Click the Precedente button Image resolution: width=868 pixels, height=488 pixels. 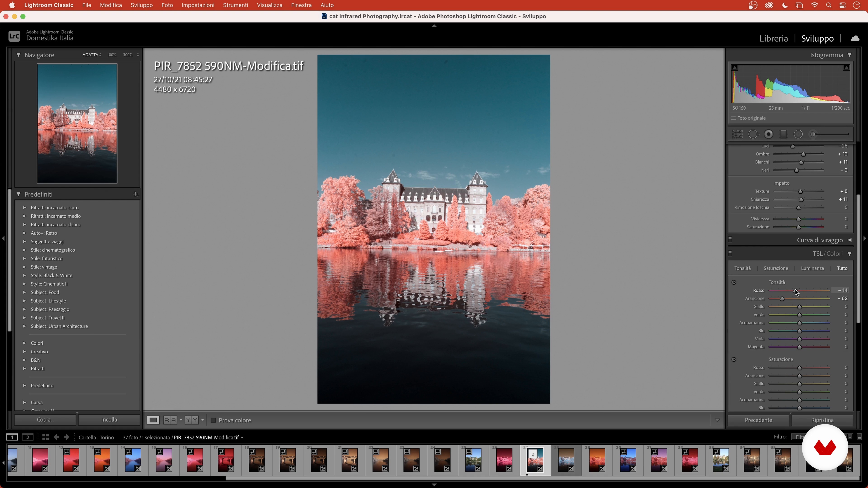(758, 420)
